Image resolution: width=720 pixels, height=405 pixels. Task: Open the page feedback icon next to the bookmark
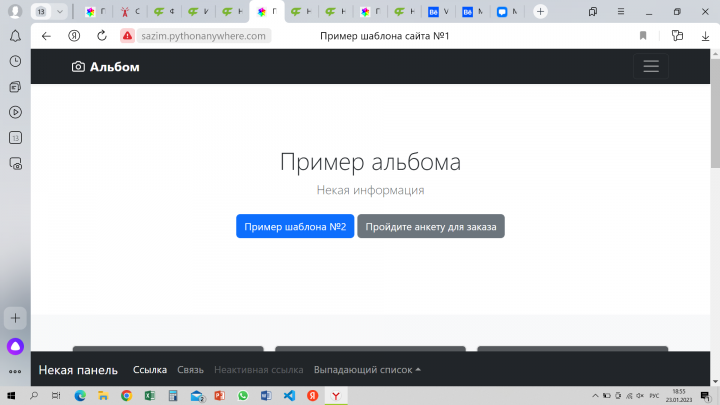pyautogui.click(x=677, y=36)
